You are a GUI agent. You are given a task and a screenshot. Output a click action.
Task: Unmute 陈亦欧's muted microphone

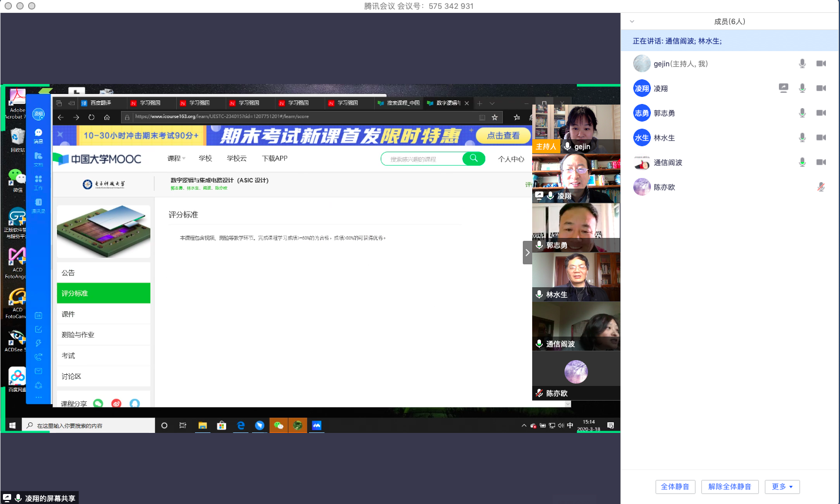coord(821,187)
